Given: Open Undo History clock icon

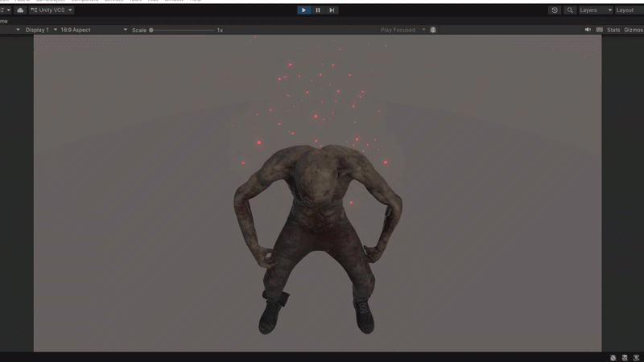Looking at the screenshot, I should coord(555,10).
